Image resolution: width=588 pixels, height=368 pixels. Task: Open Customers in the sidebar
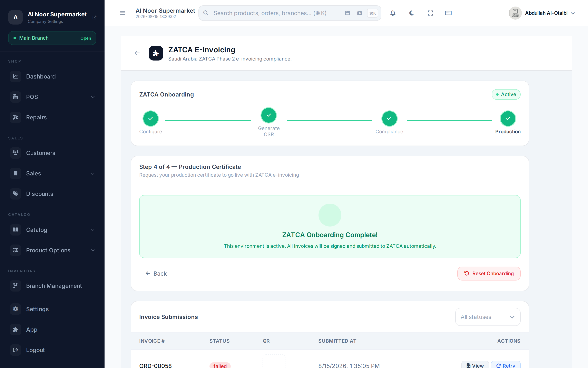(52, 153)
